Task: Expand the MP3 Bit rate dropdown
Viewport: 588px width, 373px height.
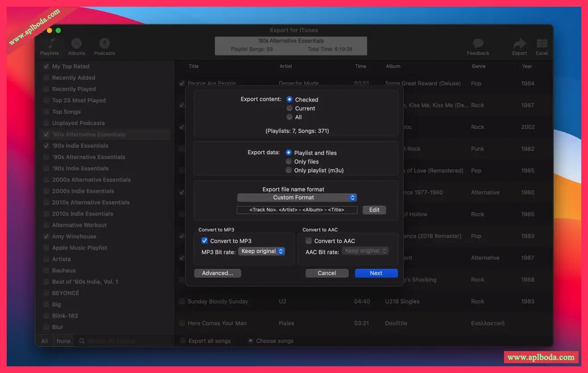Action: pyautogui.click(x=261, y=251)
